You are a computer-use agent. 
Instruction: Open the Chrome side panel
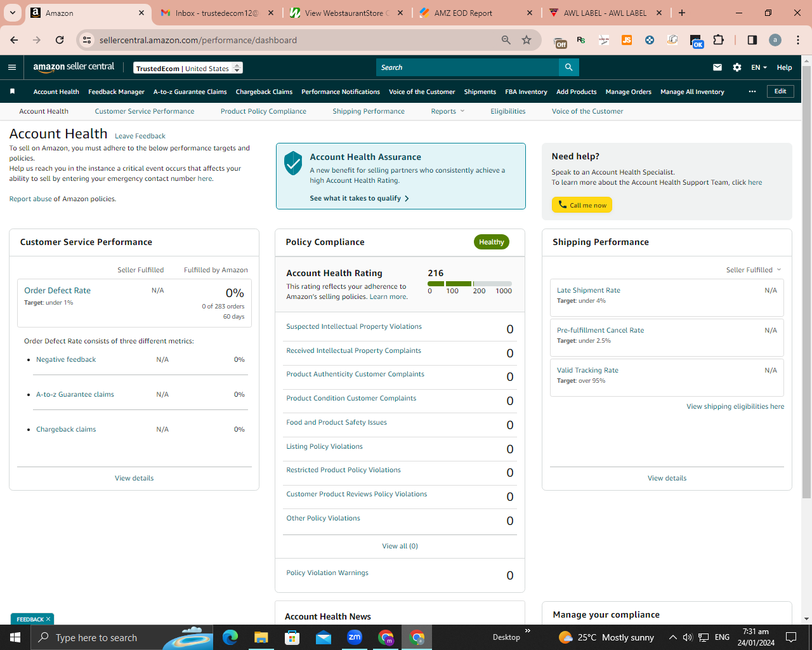[752, 40]
